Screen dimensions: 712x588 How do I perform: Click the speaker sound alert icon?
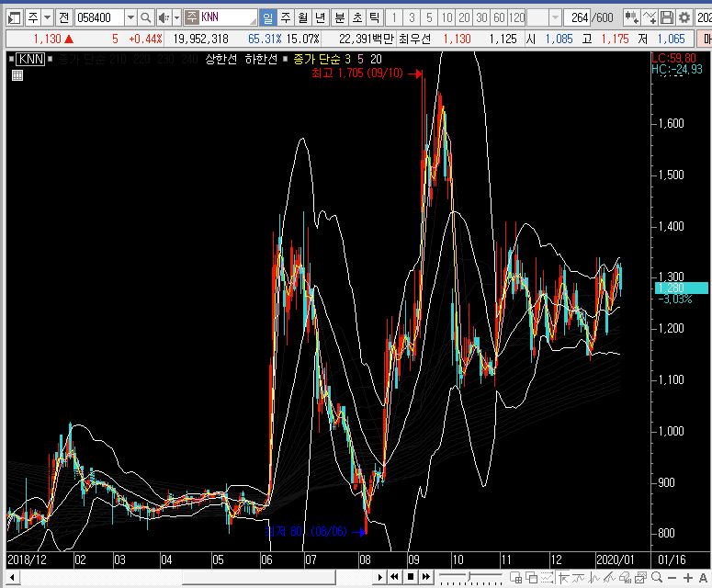(x=164, y=18)
